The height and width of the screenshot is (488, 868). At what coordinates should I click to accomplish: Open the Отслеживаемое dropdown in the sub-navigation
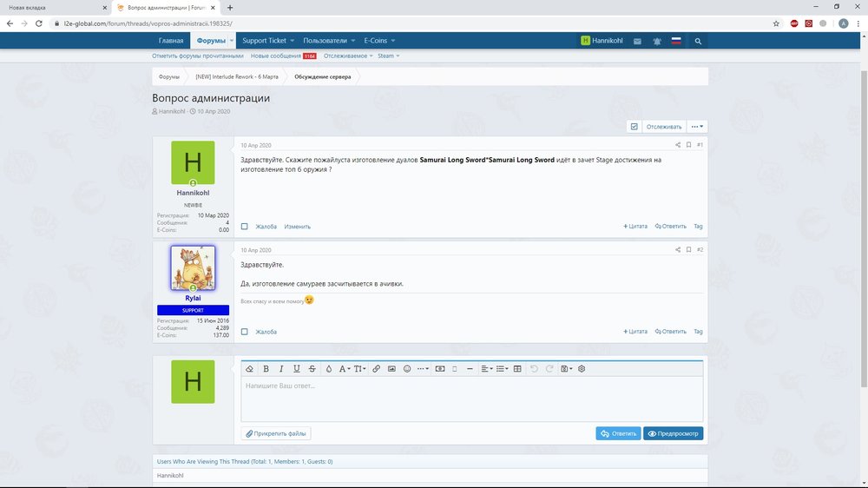tap(347, 56)
